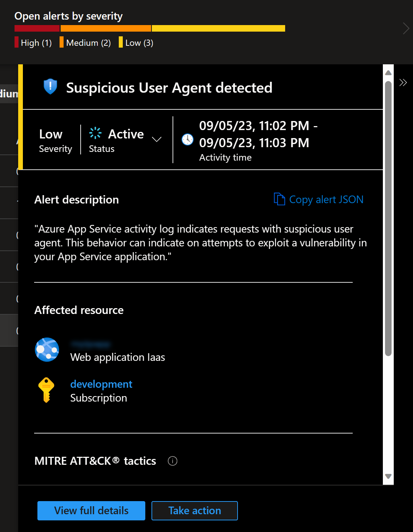This screenshot has width=413, height=532.
Task: Click the Affected resource heading
Action: click(x=79, y=310)
